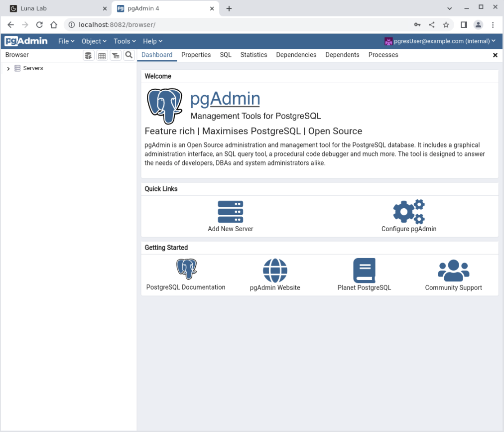
Task: Switch to the Processes tab
Action: point(383,55)
